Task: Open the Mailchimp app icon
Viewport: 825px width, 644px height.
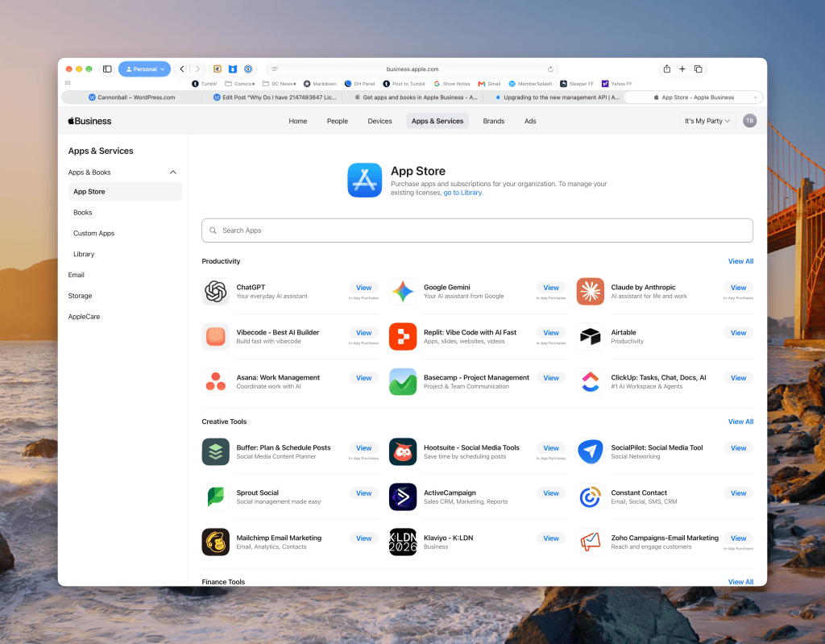Action: click(215, 542)
